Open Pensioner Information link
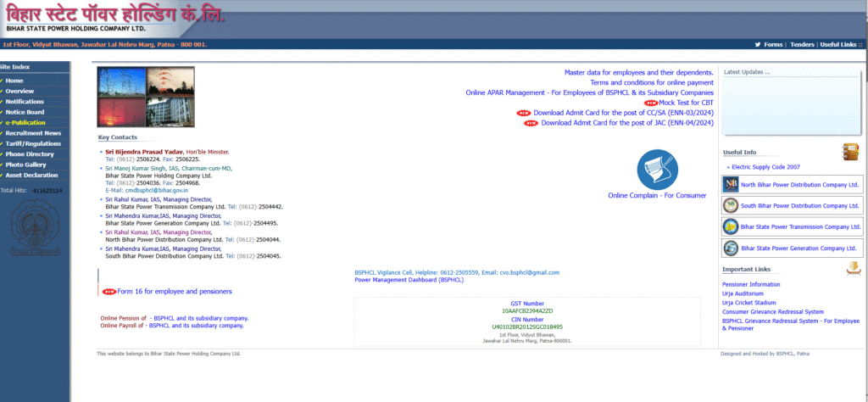The image size is (868, 402). (751, 285)
